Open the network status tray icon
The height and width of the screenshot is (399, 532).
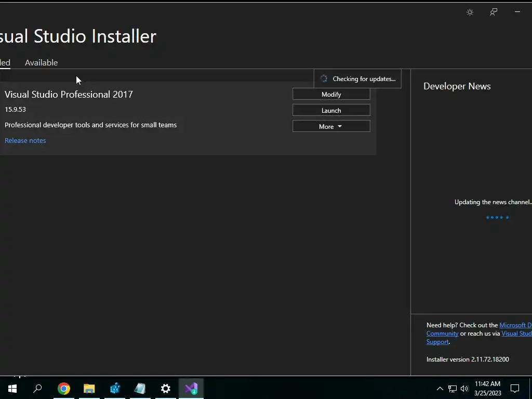click(x=453, y=389)
